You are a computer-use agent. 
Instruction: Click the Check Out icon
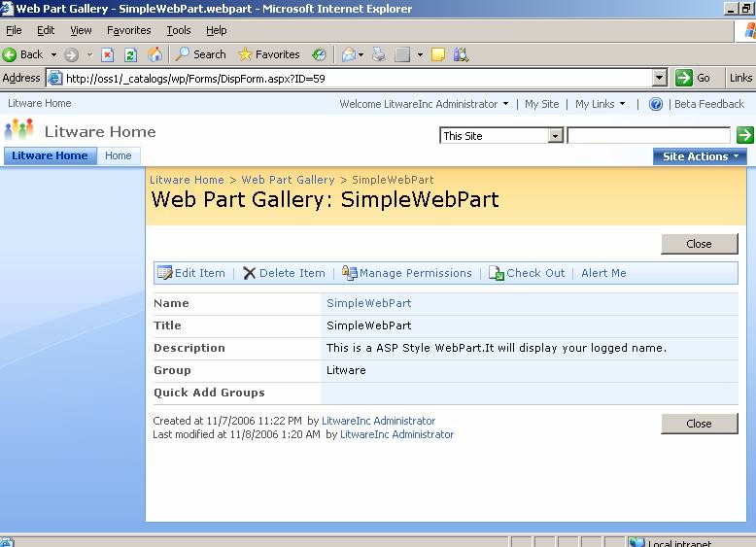[497, 273]
